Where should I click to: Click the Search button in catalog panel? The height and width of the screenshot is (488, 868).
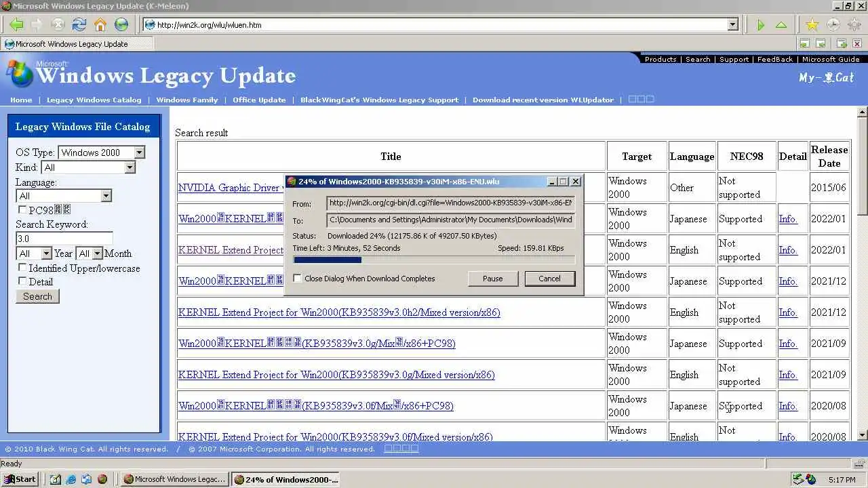tap(37, 296)
